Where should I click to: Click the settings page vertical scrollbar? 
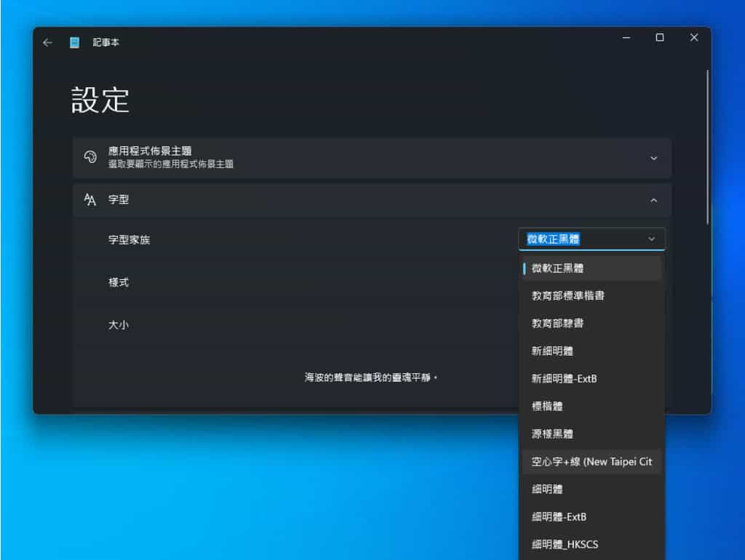[707, 147]
